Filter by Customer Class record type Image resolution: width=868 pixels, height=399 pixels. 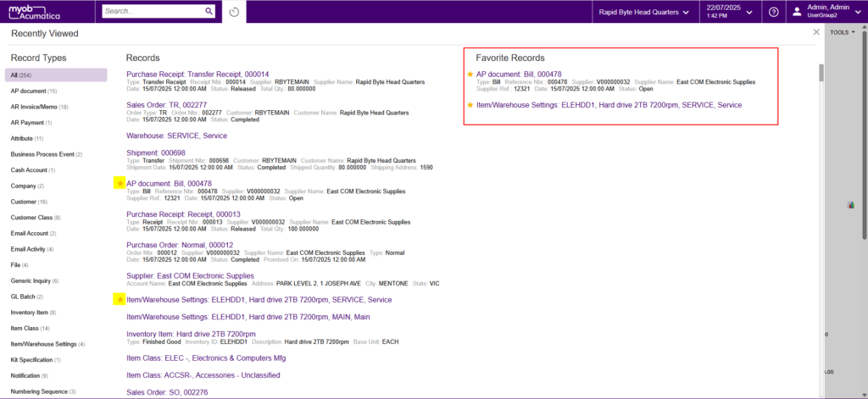point(36,218)
